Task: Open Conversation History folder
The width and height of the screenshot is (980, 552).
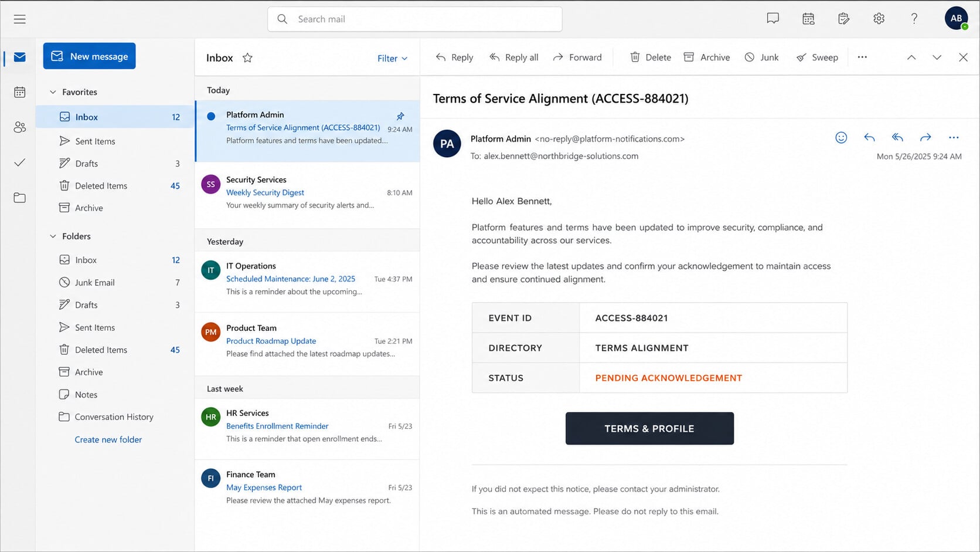Action: tap(115, 417)
